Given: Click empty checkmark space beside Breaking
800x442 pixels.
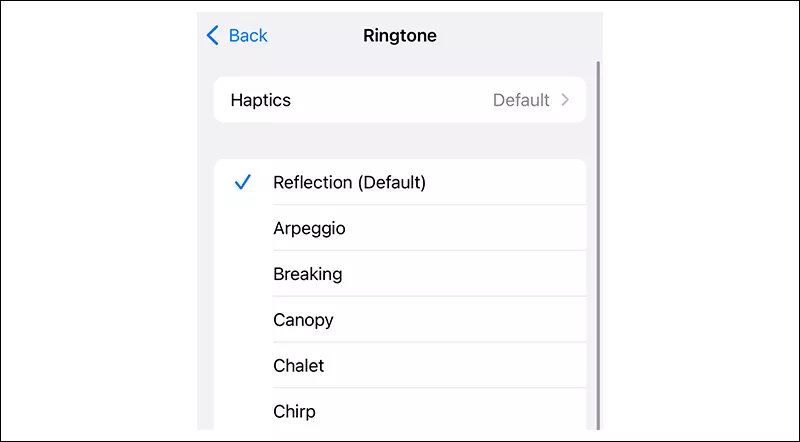Looking at the screenshot, I should 242,274.
